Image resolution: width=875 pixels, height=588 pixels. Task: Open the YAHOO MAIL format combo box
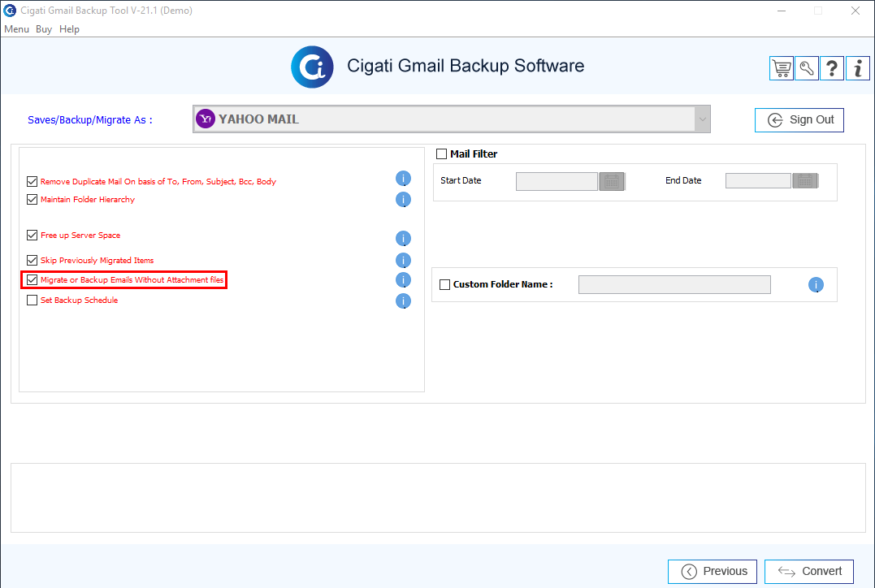[452, 119]
